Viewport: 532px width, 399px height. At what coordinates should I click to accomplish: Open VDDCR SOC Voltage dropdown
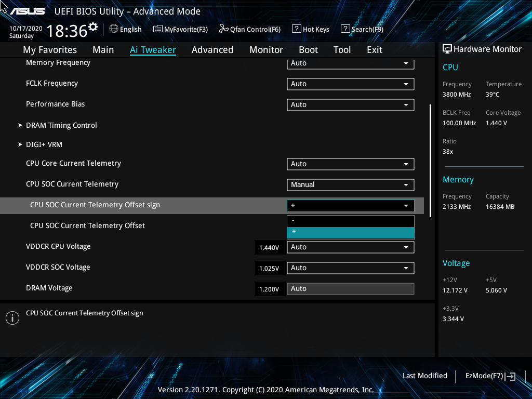[x=351, y=268]
